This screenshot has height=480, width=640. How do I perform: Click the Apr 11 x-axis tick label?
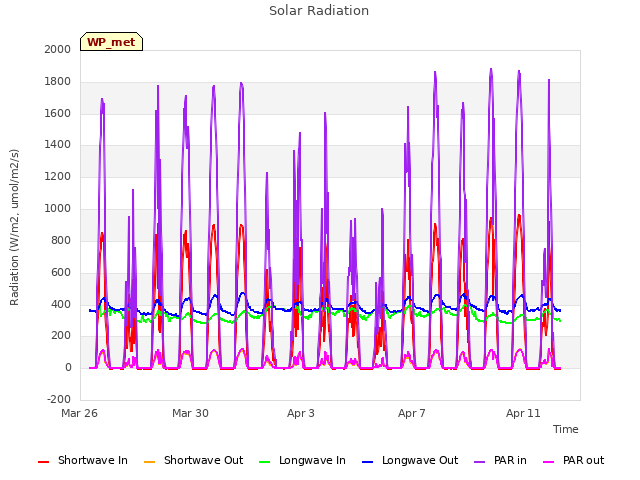(523, 413)
